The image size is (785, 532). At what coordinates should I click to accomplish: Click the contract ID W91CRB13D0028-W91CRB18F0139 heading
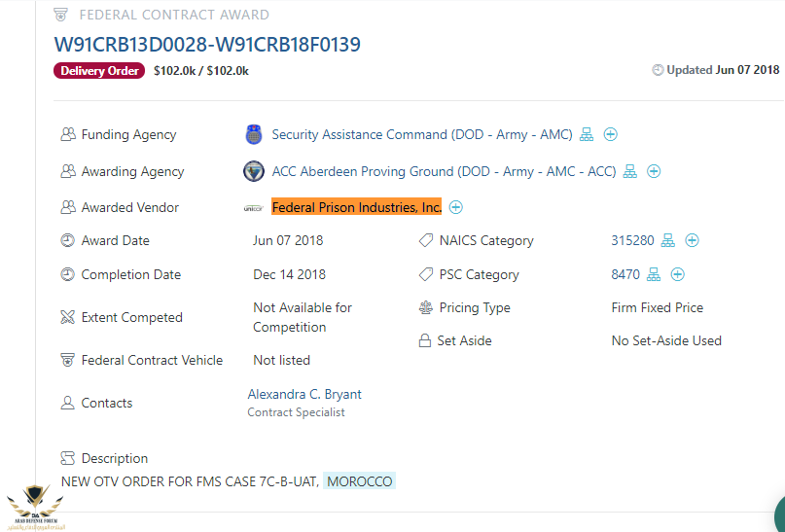[207, 44]
